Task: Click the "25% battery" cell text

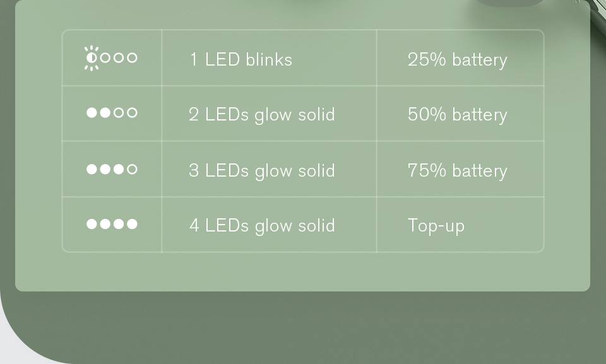Action: pyautogui.click(x=457, y=61)
